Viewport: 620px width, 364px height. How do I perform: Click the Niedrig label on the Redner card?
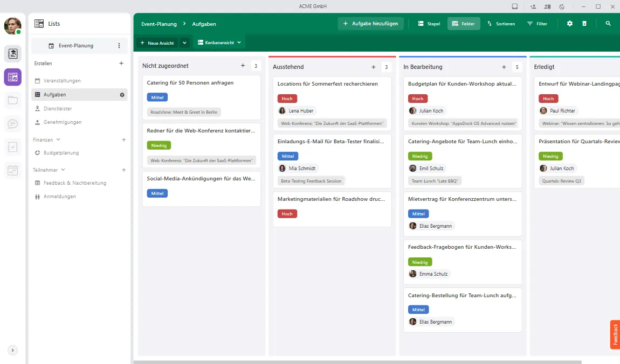[159, 146]
